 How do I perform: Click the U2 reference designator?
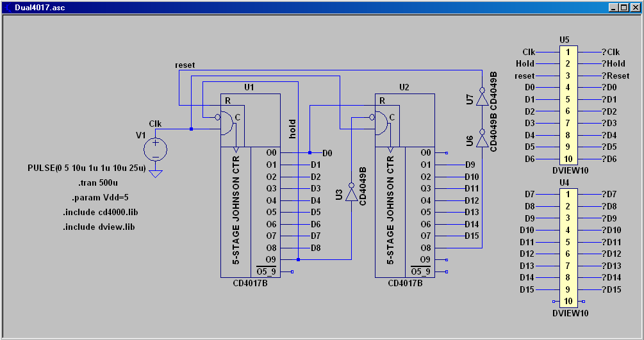click(x=404, y=87)
